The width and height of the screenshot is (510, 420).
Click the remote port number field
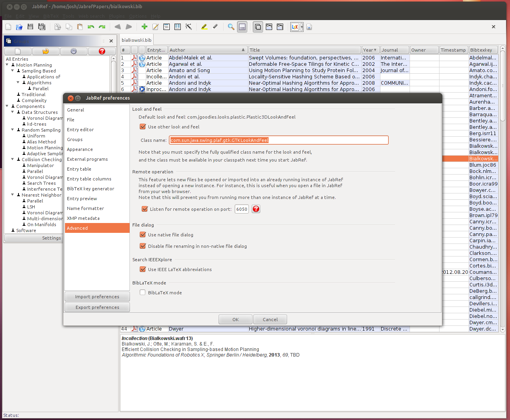(242, 209)
